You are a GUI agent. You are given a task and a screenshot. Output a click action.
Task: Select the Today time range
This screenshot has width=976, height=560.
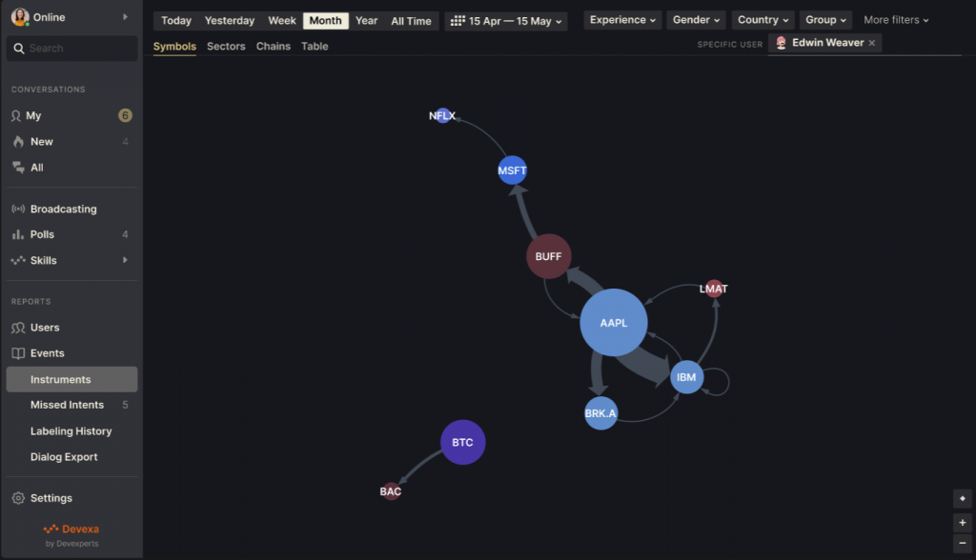tap(176, 21)
